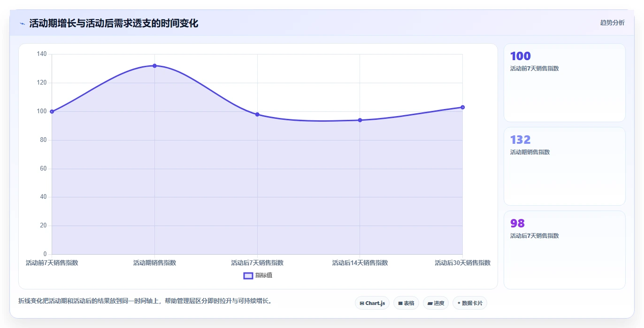Screen dimensions: 644x328
Task: Click the 指标值 legend color box
Action: point(248,275)
